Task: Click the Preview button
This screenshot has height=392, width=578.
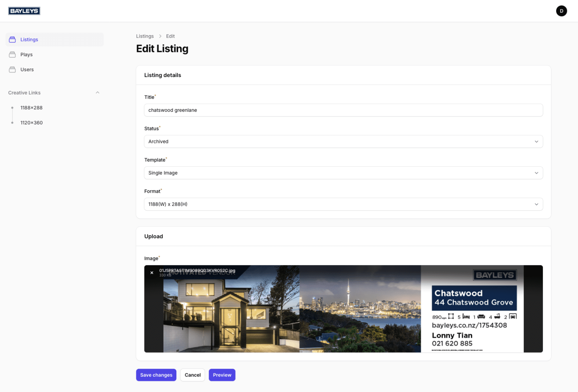Action: click(x=222, y=375)
